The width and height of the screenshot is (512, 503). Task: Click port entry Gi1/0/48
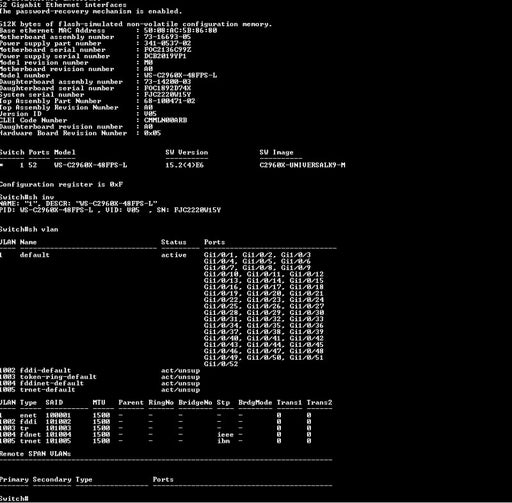[x=306, y=351]
